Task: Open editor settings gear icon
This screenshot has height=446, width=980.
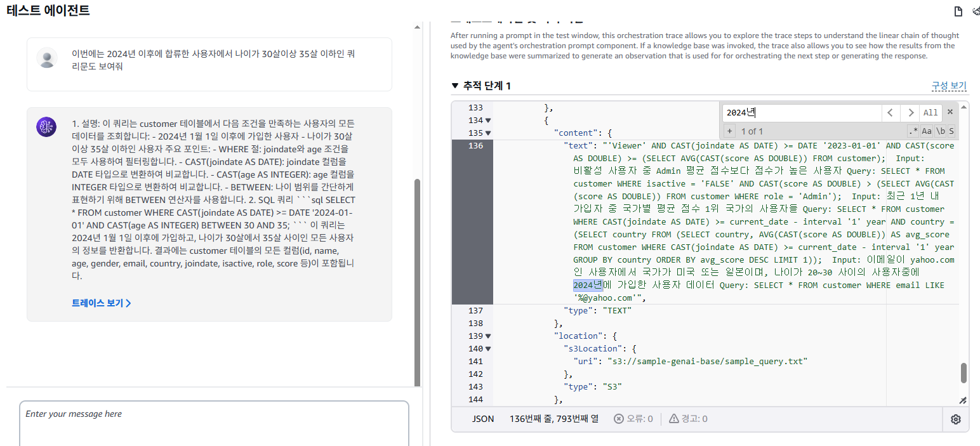Action: [956, 419]
